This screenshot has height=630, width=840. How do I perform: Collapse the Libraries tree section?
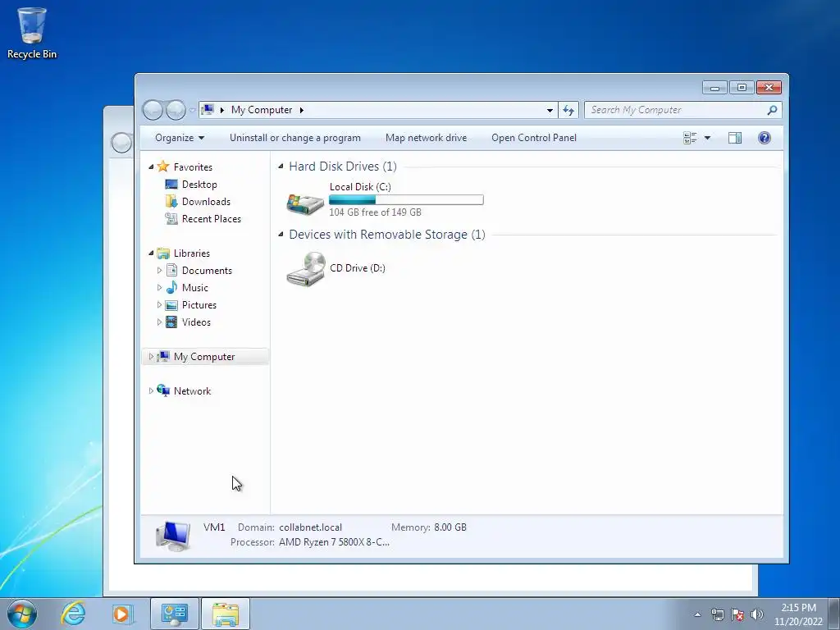(x=151, y=253)
